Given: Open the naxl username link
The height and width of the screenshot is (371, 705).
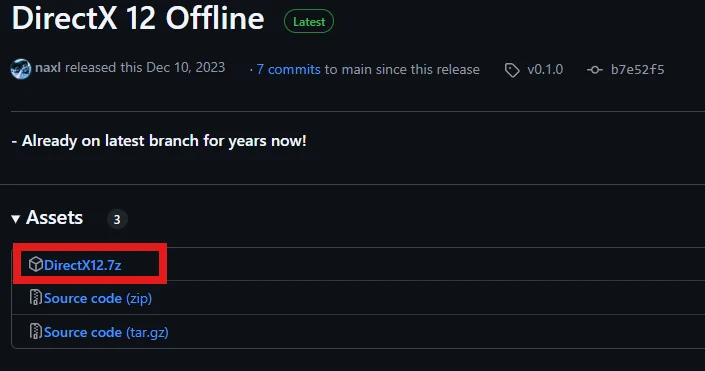Looking at the screenshot, I should coord(48,68).
